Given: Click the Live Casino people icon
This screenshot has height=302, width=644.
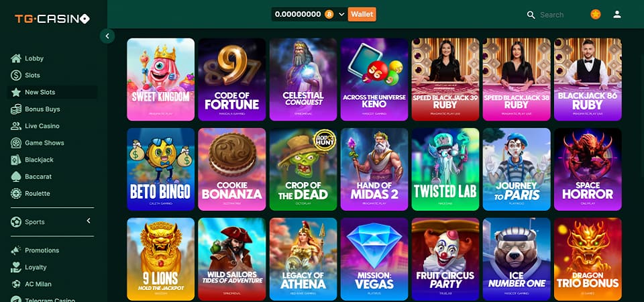Looking at the screenshot, I should coord(16,125).
